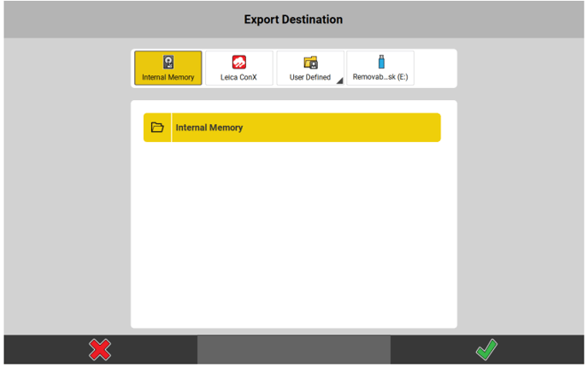Viewport: 588px width, 368px height.
Task: Switch to the Internal Memory tab label
Action: [x=168, y=78]
